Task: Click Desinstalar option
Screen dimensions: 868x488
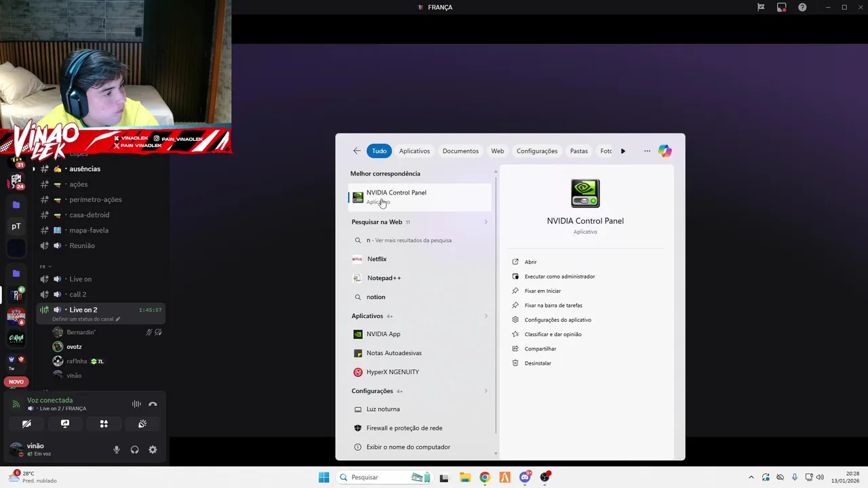Action: (x=537, y=363)
